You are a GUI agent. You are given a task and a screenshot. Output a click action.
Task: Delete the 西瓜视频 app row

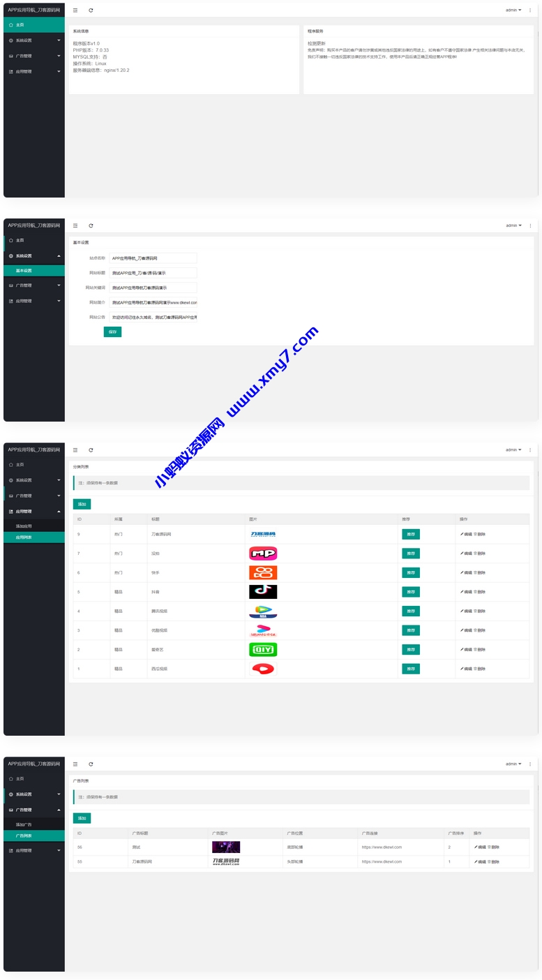click(479, 669)
